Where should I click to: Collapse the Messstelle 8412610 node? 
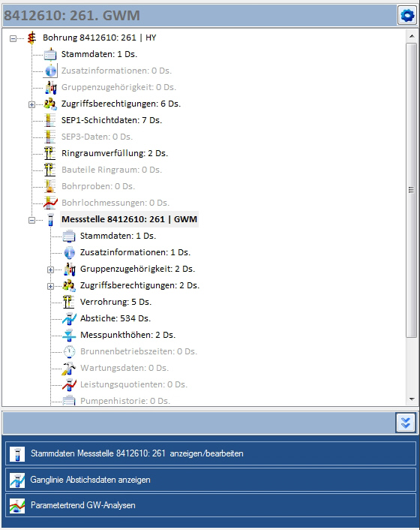pos(31,221)
